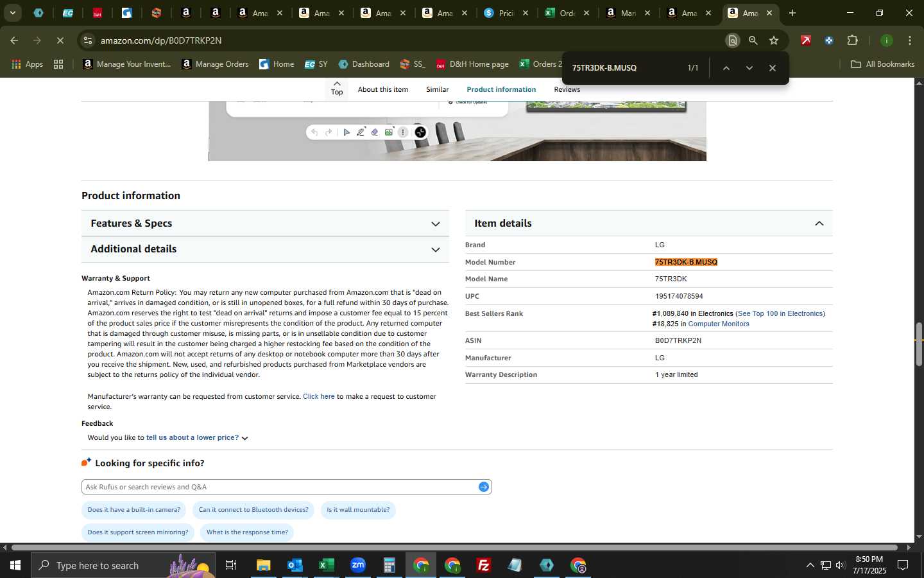The height and width of the screenshot is (578, 924).
Task: Expand the Features & Specs section
Action: pos(265,223)
